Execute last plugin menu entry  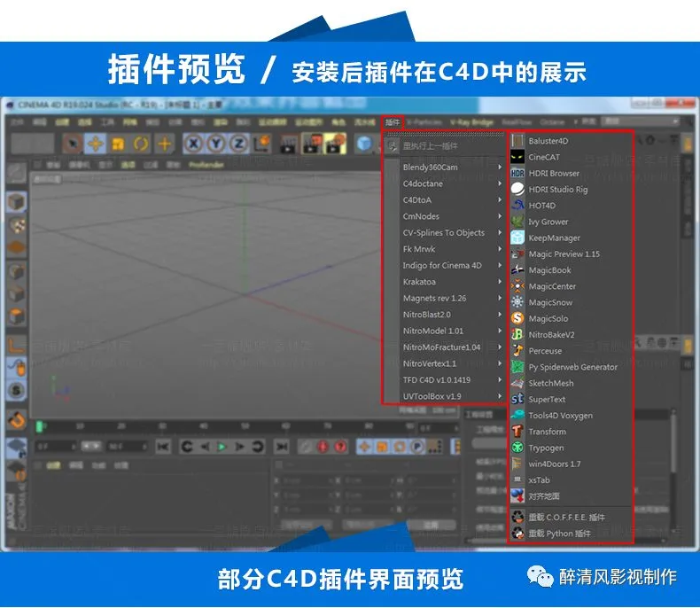(x=444, y=146)
